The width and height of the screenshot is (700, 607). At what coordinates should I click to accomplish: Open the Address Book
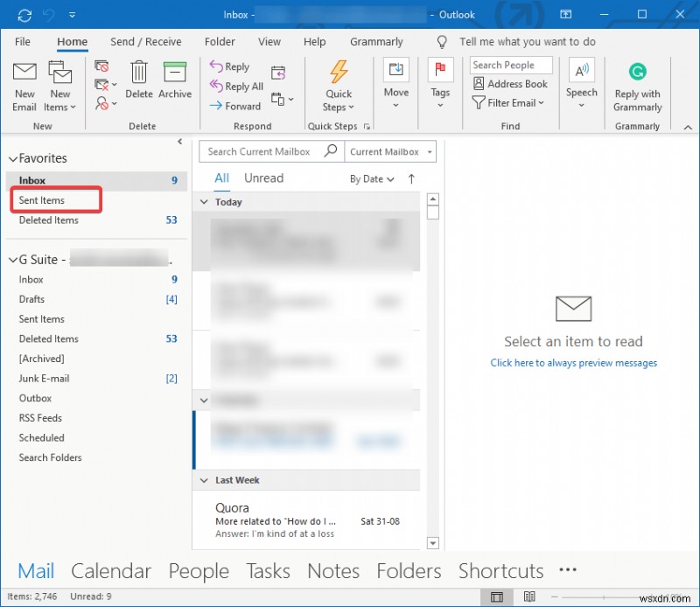click(510, 84)
